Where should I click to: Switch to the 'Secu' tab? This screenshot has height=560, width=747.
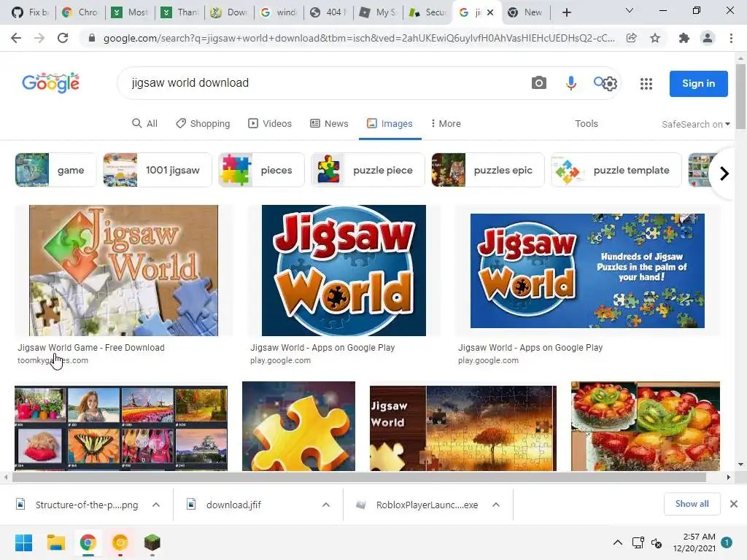[427, 12]
